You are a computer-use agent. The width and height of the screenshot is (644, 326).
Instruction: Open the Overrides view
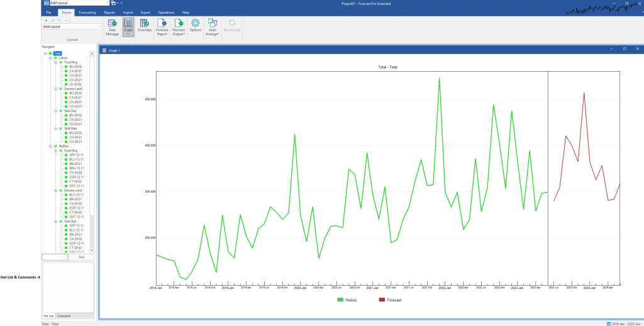coord(145,25)
